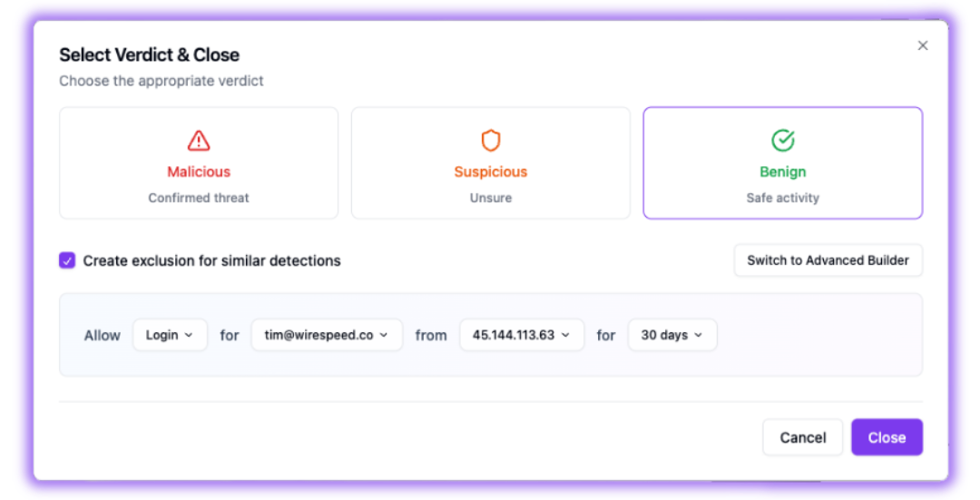The width and height of the screenshot is (980, 500).
Task: Click the purple Close button
Action: pyautogui.click(x=887, y=437)
